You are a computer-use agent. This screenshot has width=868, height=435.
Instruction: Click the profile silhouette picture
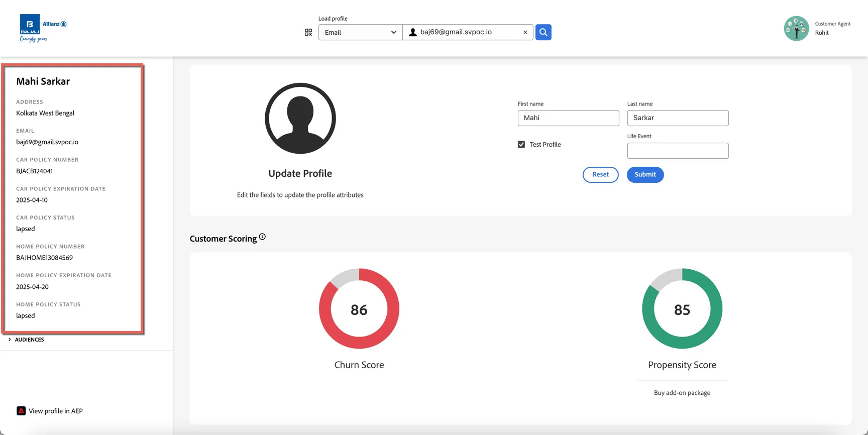(300, 119)
